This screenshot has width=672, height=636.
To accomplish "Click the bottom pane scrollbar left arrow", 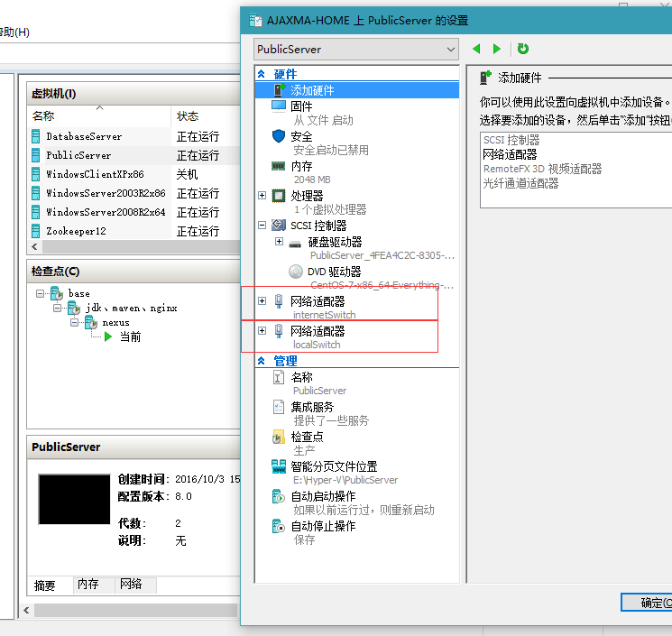I will coord(26,610).
